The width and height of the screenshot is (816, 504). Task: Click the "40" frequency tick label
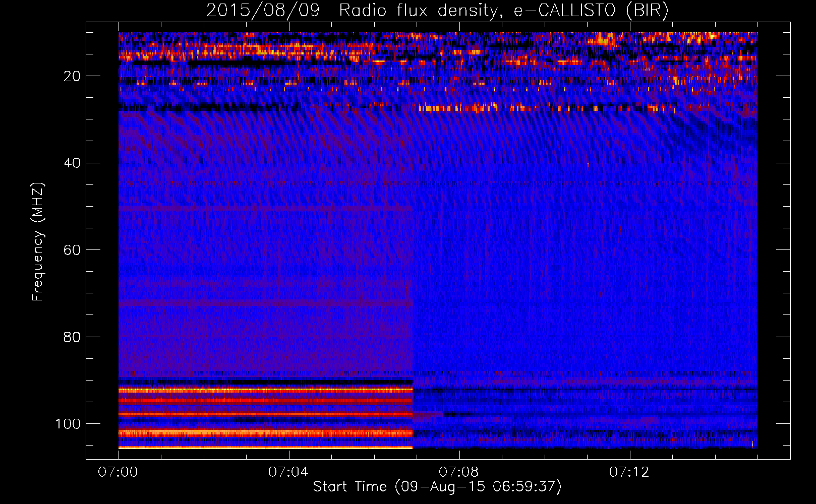[x=73, y=163]
